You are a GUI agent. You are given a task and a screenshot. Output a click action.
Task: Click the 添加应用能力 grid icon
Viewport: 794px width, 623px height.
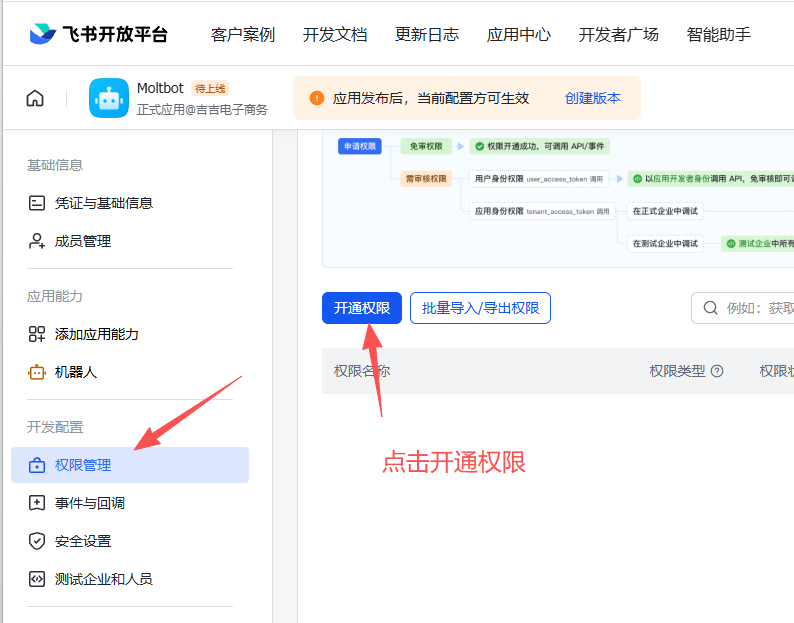37,334
